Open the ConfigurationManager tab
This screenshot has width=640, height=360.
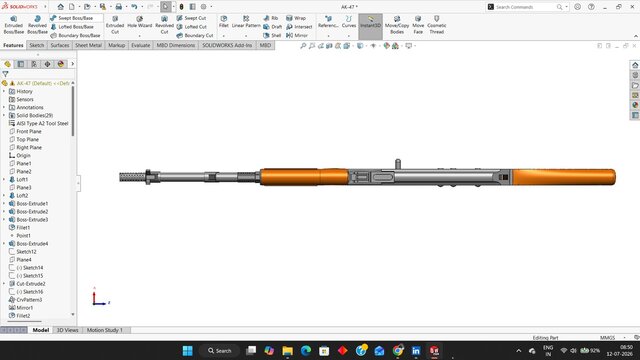click(x=34, y=64)
